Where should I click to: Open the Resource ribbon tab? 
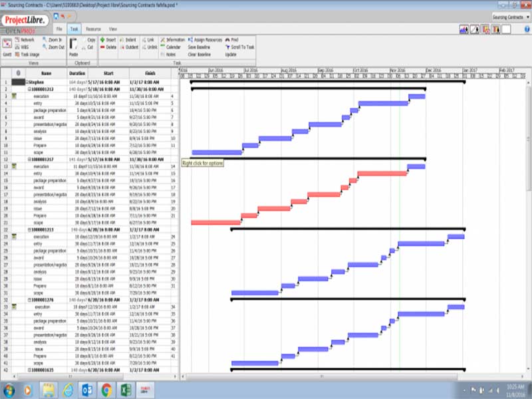click(x=93, y=29)
